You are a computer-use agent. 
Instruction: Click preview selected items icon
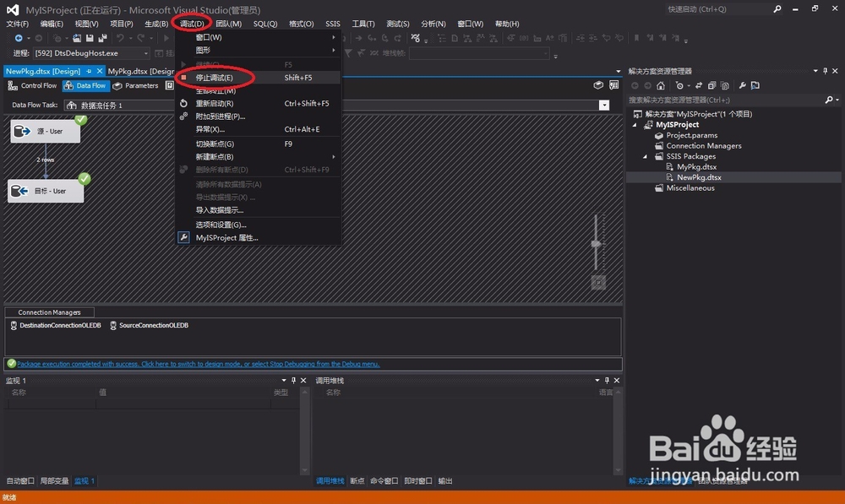click(755, 85)
